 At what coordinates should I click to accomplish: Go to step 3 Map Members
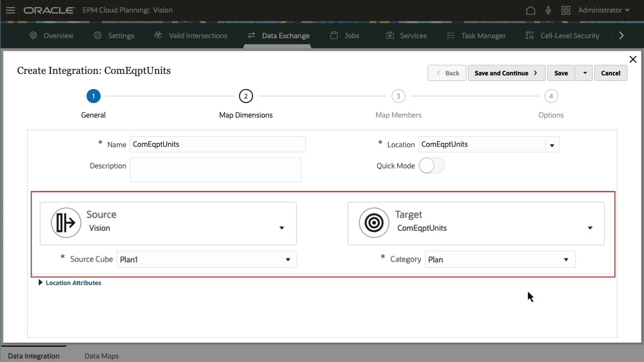click(398, 96)
